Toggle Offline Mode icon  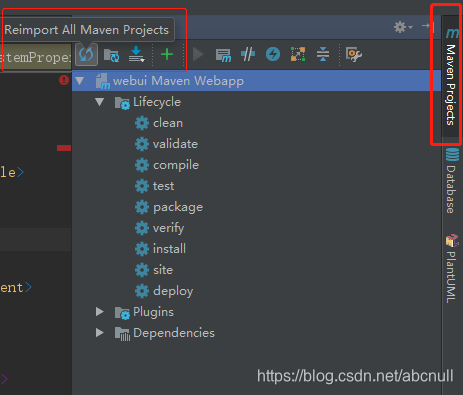click(248, 54)
